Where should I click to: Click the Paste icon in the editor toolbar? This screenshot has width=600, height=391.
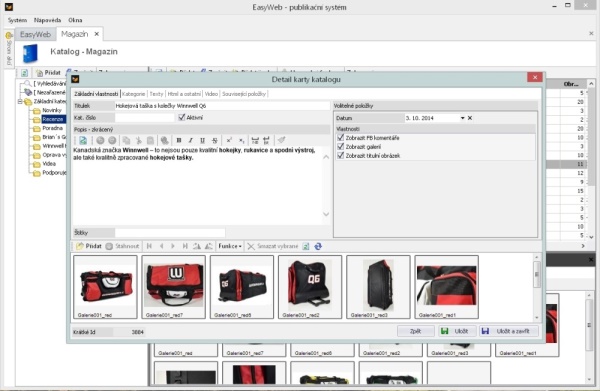pyautogui.click(x=150, y=140)
